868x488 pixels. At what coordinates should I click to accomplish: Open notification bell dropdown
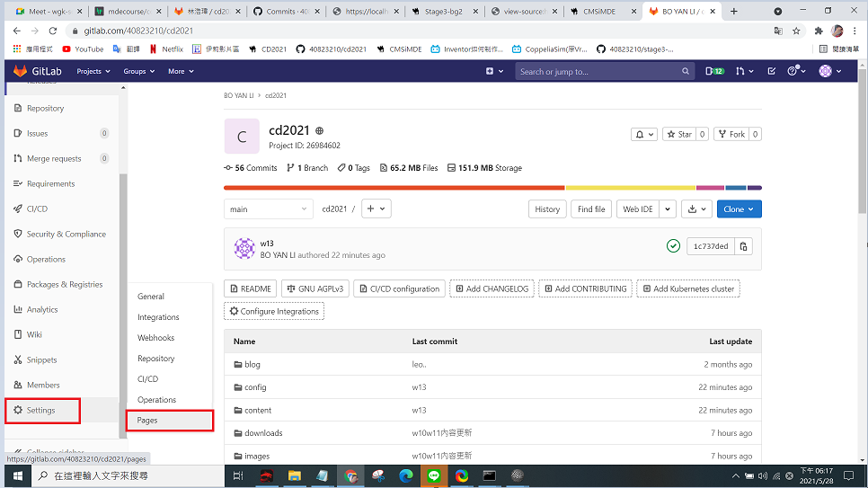(x=644, y=134)
